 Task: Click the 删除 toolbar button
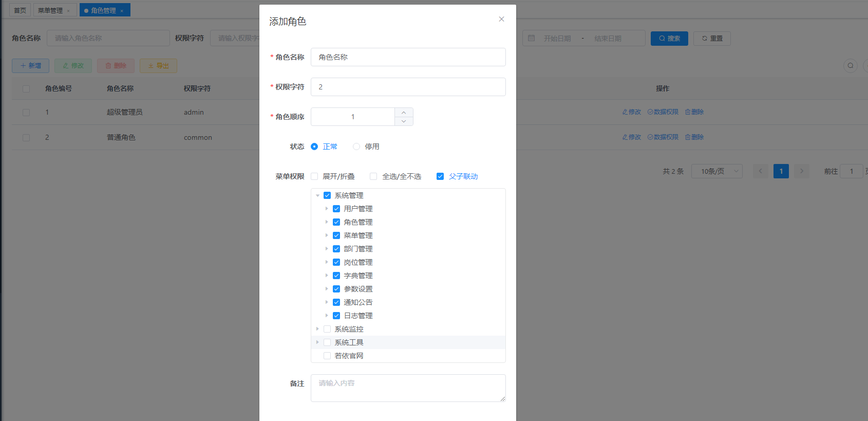(116, 66)
